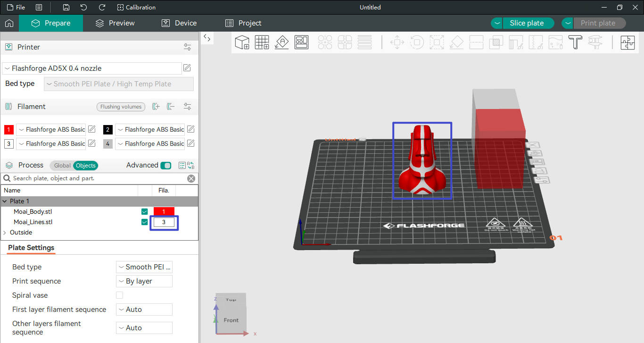
Task: Select the Cut tool icon
Action: click(476, 42)
